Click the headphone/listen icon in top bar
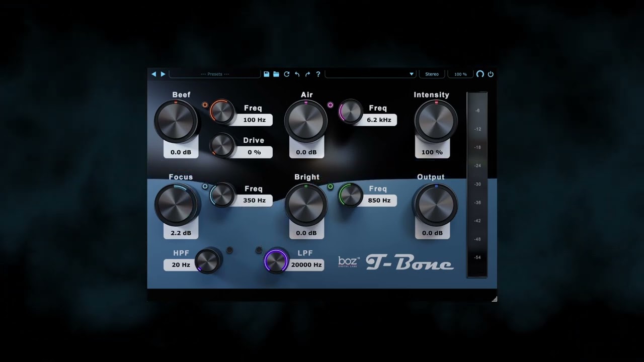Image resolution: width=644 pixels, height=362 pixels. [480, 74]
